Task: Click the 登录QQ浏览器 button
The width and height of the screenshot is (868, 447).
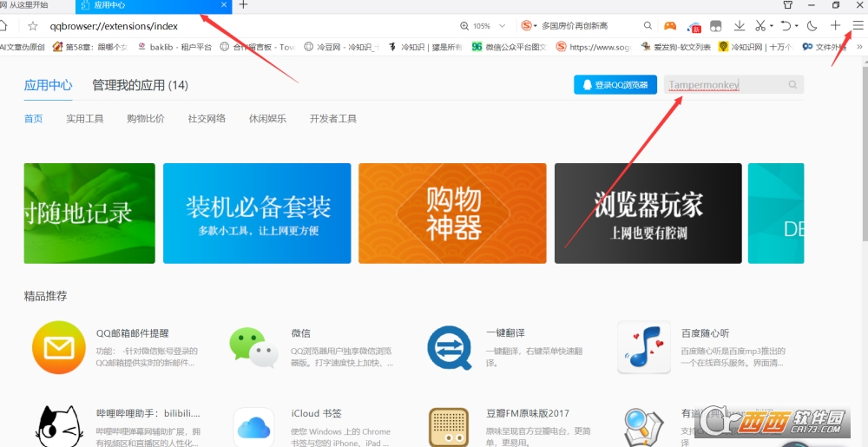Action: click(x=615, y=85)
